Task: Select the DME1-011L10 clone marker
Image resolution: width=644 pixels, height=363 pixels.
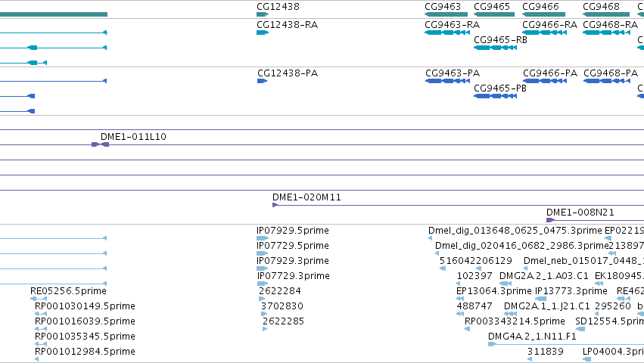Action: coord(100,144)
